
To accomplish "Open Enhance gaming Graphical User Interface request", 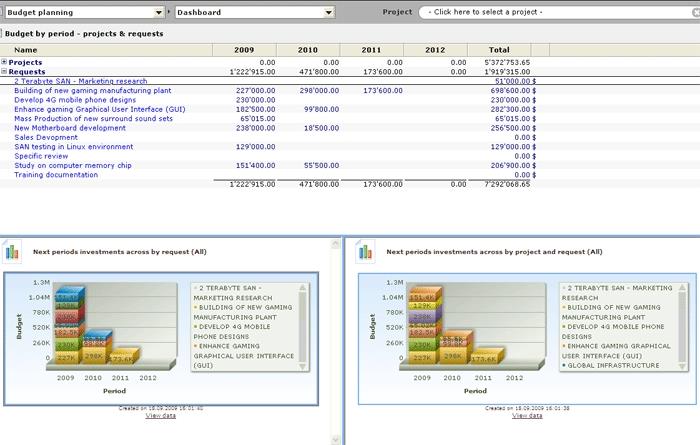I will point(100,109).
